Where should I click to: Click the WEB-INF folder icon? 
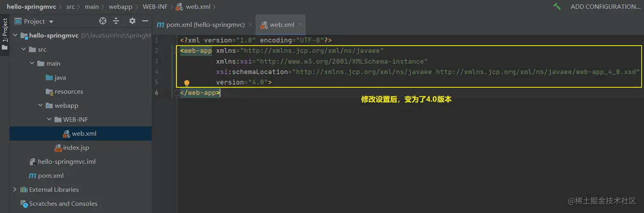click(57, 120)
